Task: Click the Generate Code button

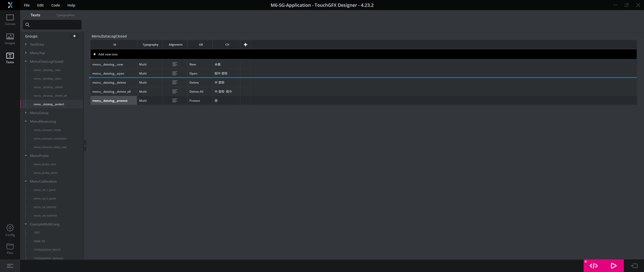Action: pos(594,266)
